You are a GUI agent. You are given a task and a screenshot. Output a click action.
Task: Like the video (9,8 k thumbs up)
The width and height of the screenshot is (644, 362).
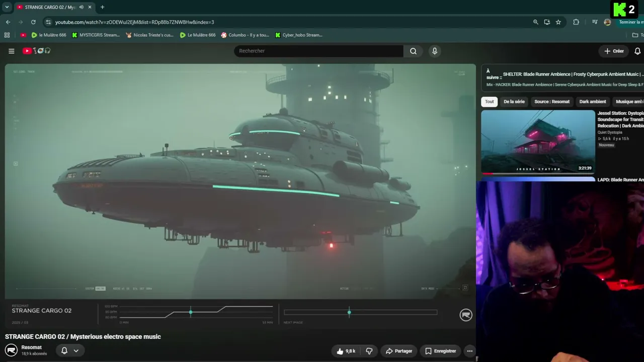(346, 351)
